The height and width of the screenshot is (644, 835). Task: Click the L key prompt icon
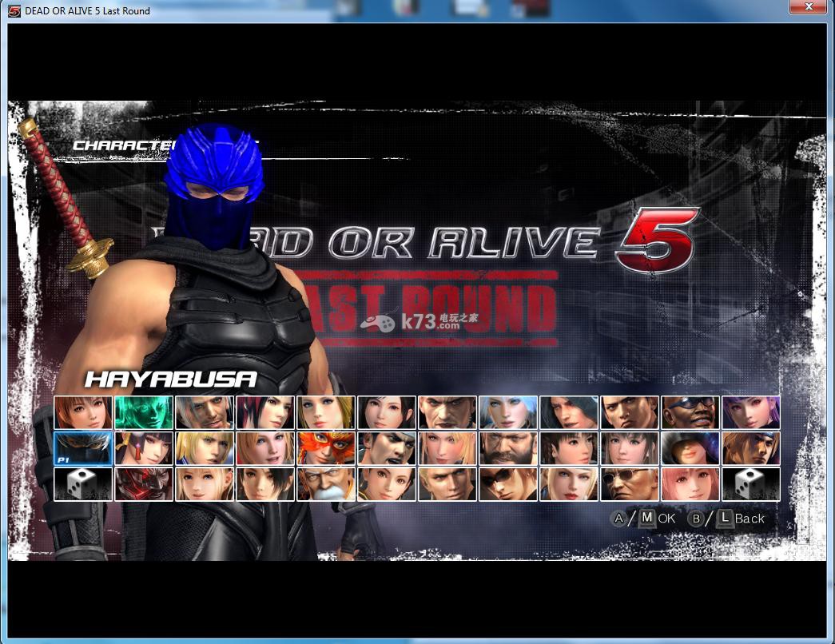tap(724, 518)
